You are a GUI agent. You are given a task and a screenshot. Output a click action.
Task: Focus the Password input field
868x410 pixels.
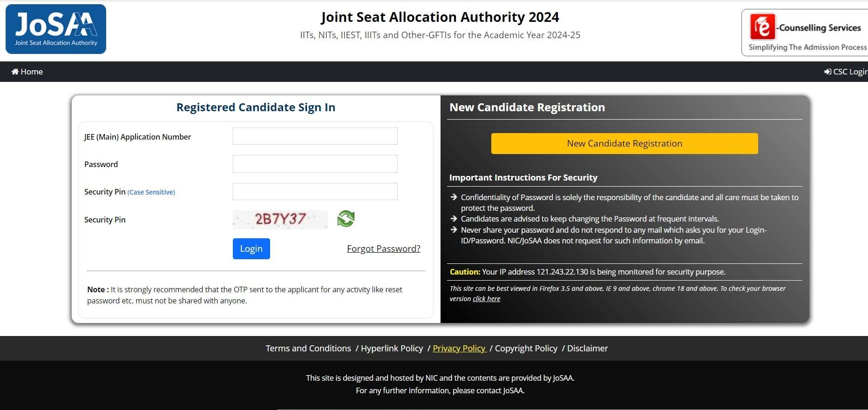(x=315, y=164)
